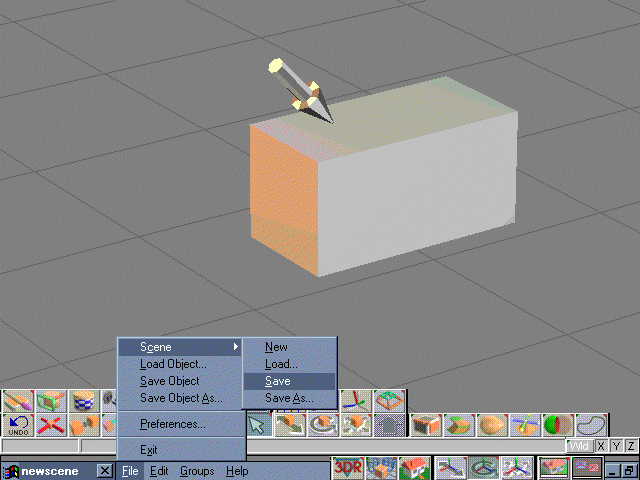640x480 pixels.
Task: Open the house-shaped view icon
Action: 414,468
